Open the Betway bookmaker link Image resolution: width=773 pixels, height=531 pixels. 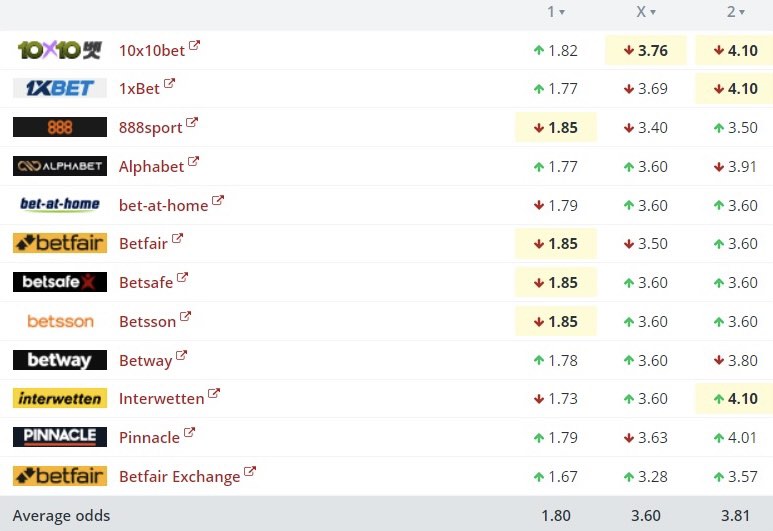click(x=145, y=360)
